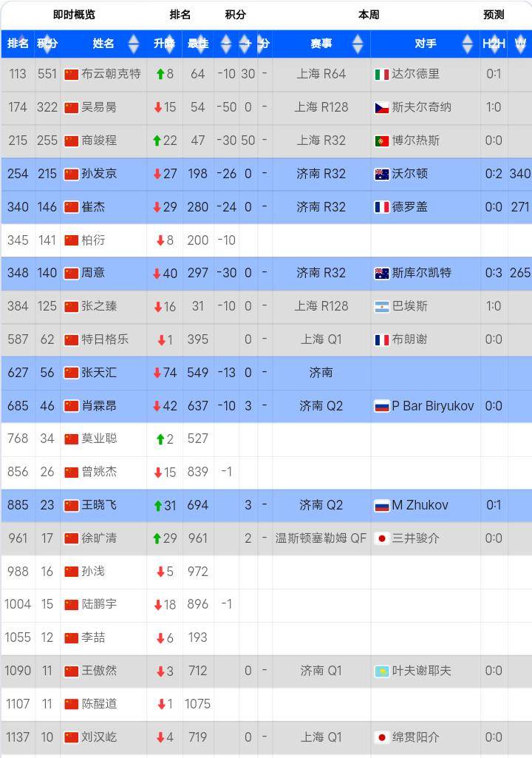This screenshot has width=532, height=758.
Task: Click the green up arrow in 商竣程 row
Action: 157,141
